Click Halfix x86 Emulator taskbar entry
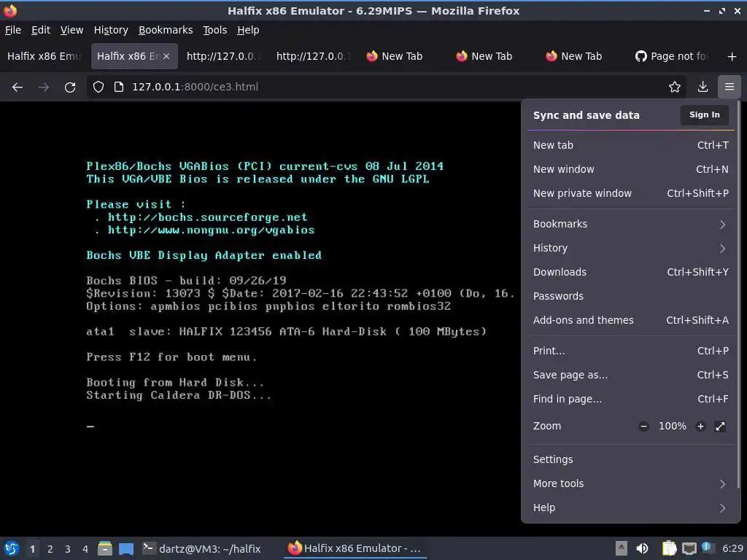Screen dimensions: 747x560 (x=355, y=548)
